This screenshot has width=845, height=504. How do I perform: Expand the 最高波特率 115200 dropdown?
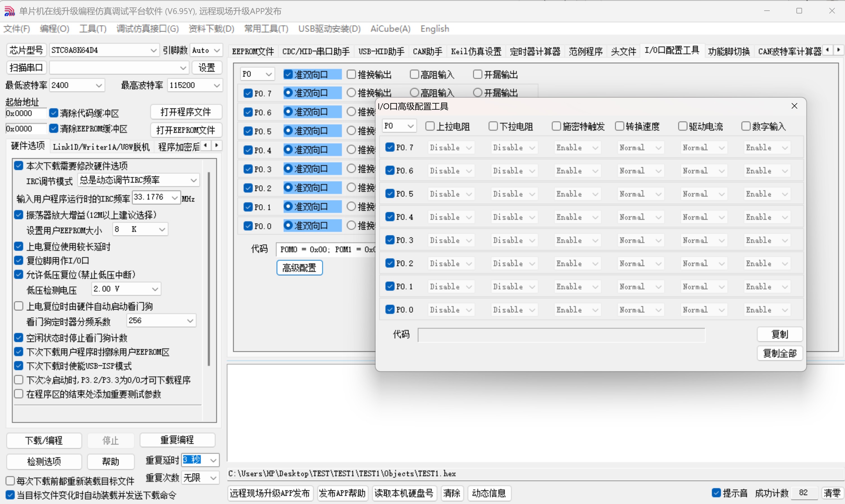pos(217,85)
